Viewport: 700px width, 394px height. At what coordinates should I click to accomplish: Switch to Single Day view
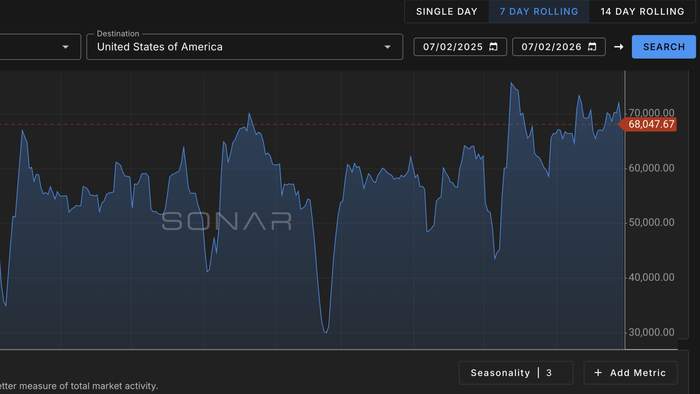(446, 12)
